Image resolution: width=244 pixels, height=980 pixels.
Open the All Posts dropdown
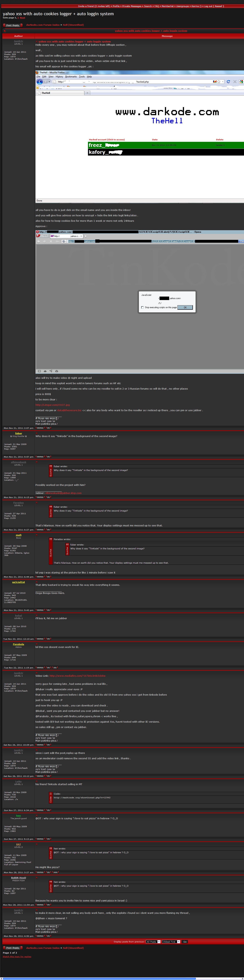coord(153,942)
